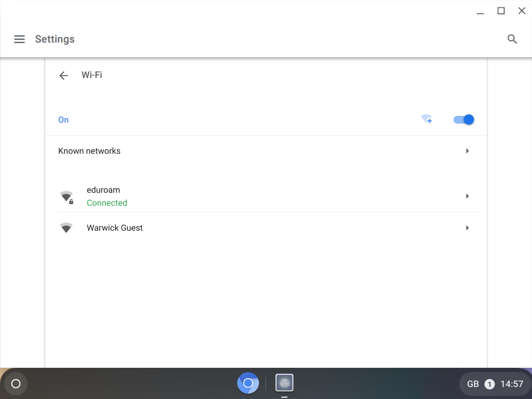Expand Warwick Guest details with its arrow
This screenshot has width=532, height=399.
(x=468, y=228)
